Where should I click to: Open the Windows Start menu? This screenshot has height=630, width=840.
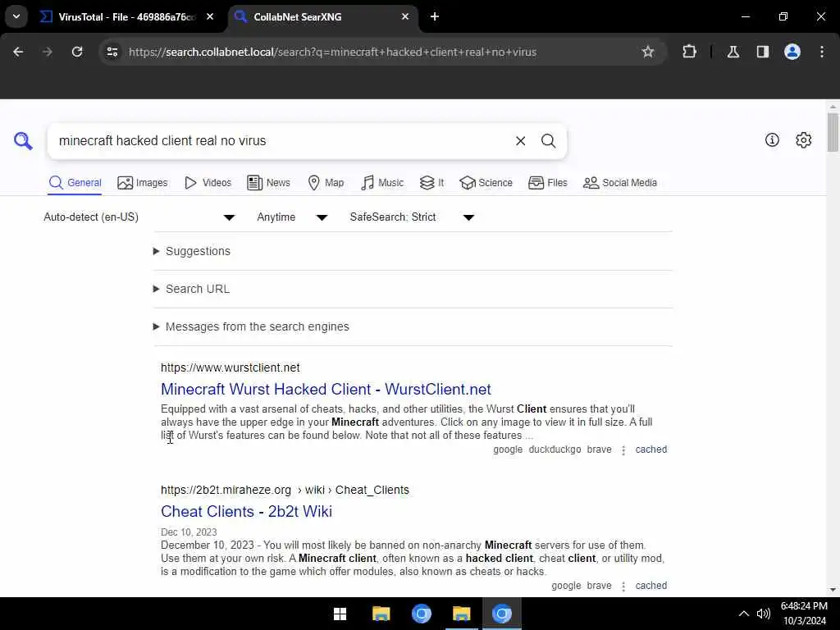tap(340, 614)
